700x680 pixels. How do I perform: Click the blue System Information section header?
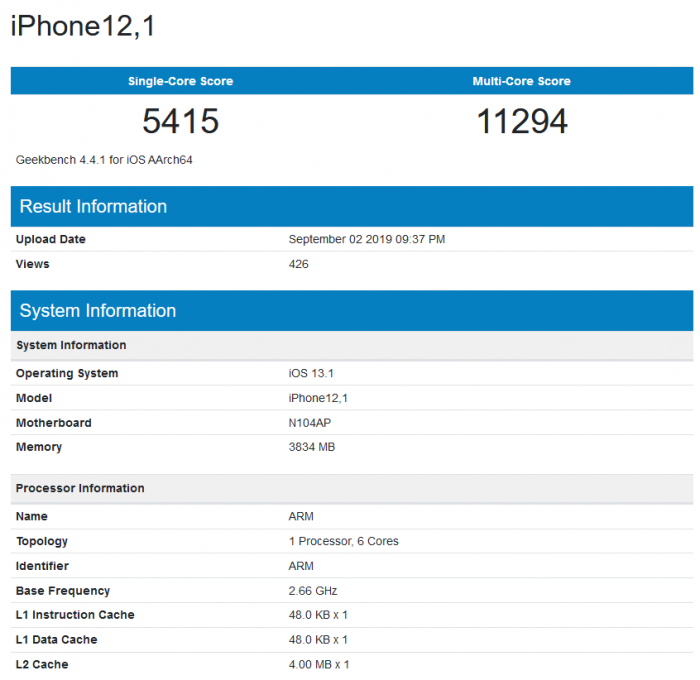point(352,311)
